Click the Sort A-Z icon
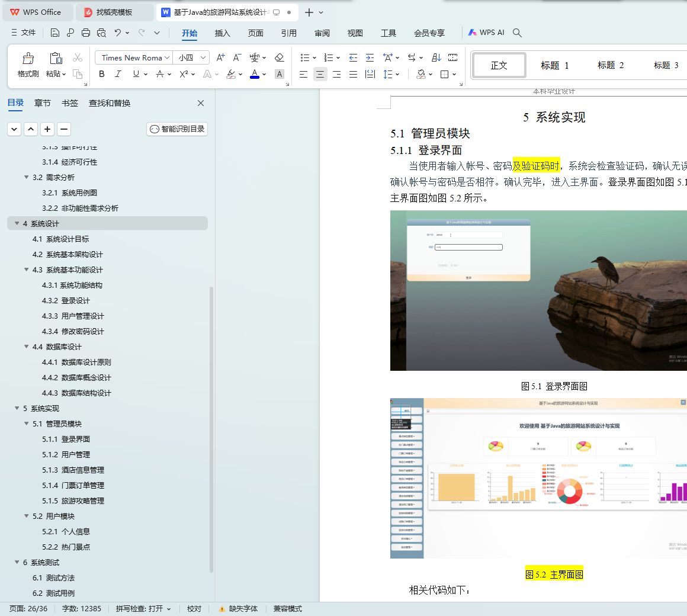Viewport: 687px width, 616px height. click(x=436, y=57)
